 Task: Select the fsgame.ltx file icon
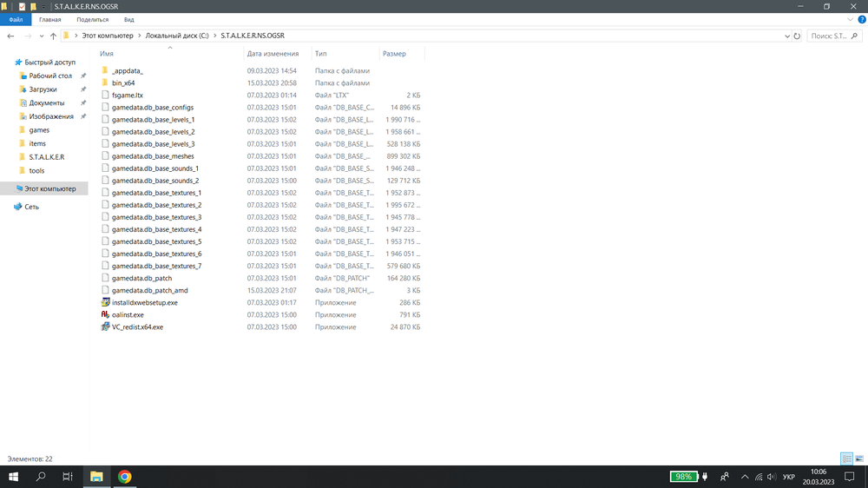[105, 95]
